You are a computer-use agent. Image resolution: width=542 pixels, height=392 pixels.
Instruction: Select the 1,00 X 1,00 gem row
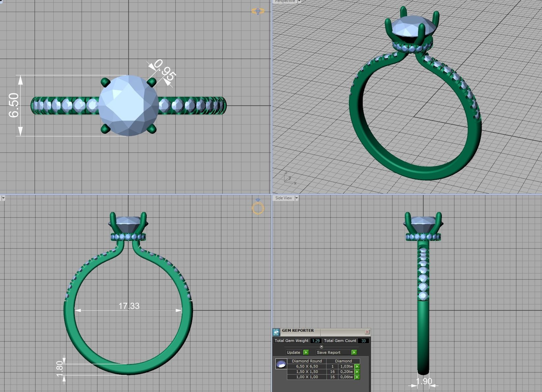pyautogui.click(x=323, y=377)
